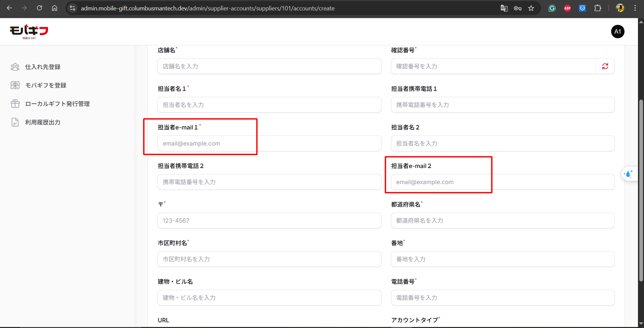
Task: Click the postal code field showing 123-4567
Action: click(x=269, y=221)
